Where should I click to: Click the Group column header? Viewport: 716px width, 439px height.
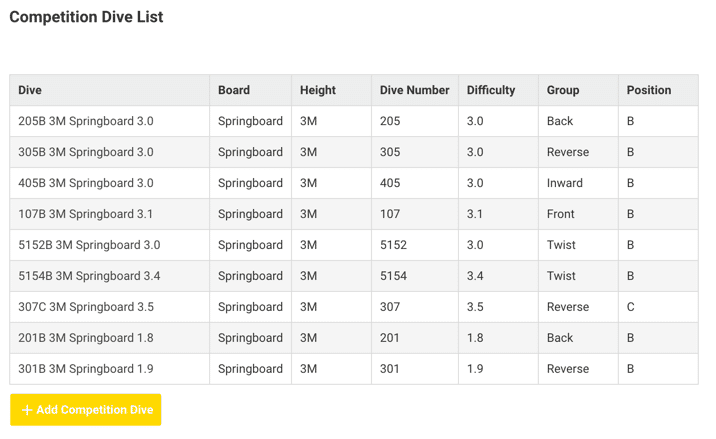coord(563,90)
